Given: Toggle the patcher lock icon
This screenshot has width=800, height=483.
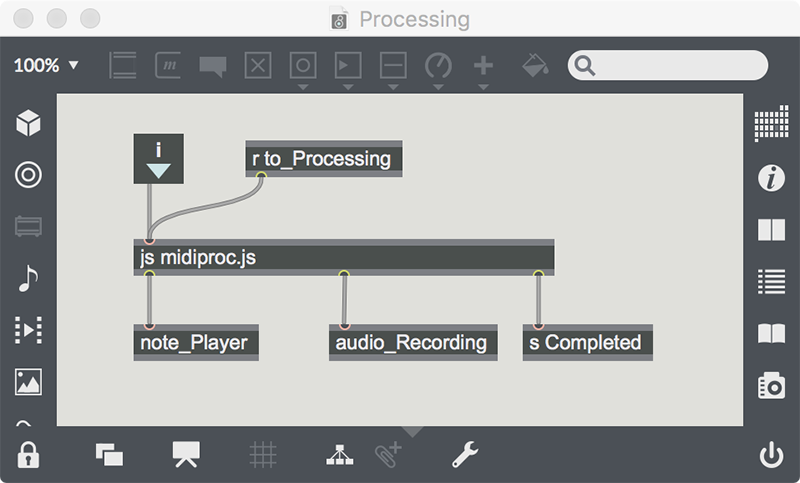Looking at the screenshot, I should pos(28,454).
